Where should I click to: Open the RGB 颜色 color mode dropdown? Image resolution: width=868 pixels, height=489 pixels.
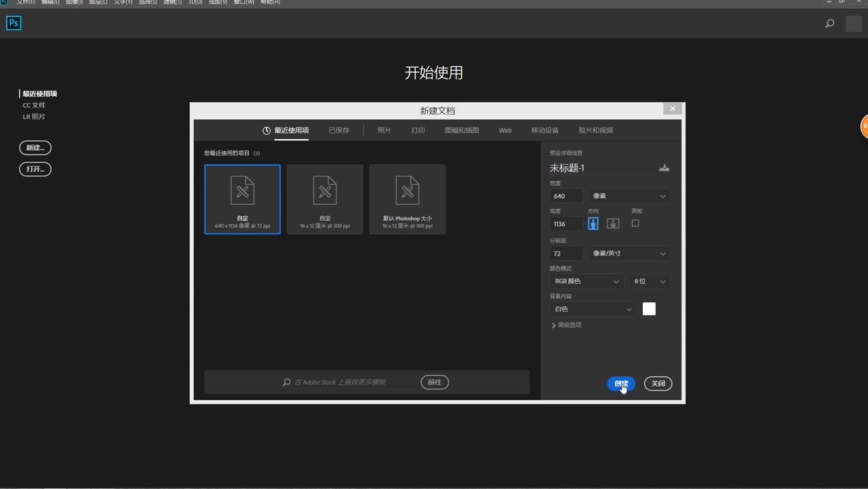click(587, 281)
